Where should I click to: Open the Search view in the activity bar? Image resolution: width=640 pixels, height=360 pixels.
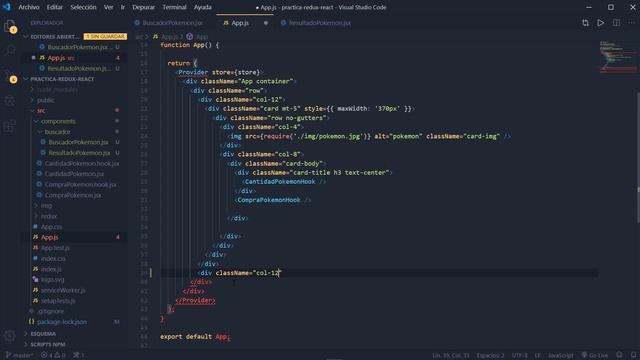pyautogui.click(x=9, y=51)
